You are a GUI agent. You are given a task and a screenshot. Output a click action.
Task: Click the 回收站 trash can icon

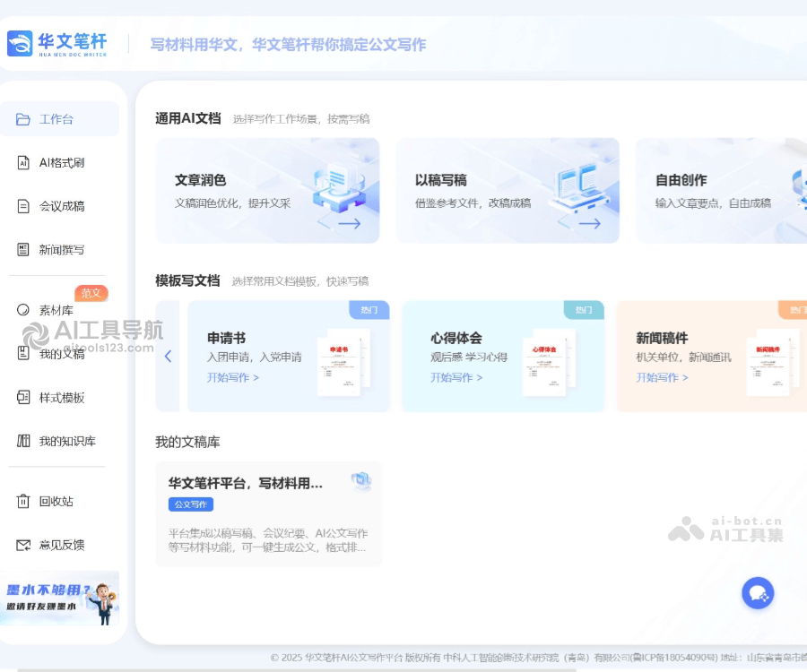(x=23, y=501)
